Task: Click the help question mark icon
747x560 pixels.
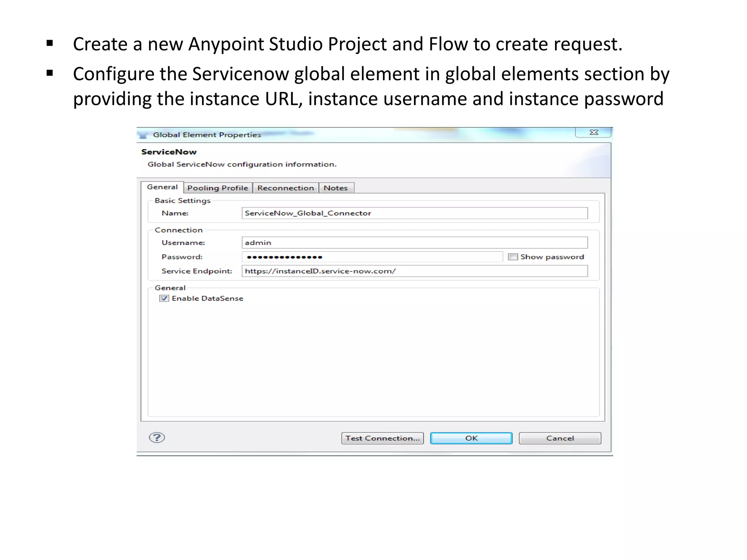Action: coord(157,437)
